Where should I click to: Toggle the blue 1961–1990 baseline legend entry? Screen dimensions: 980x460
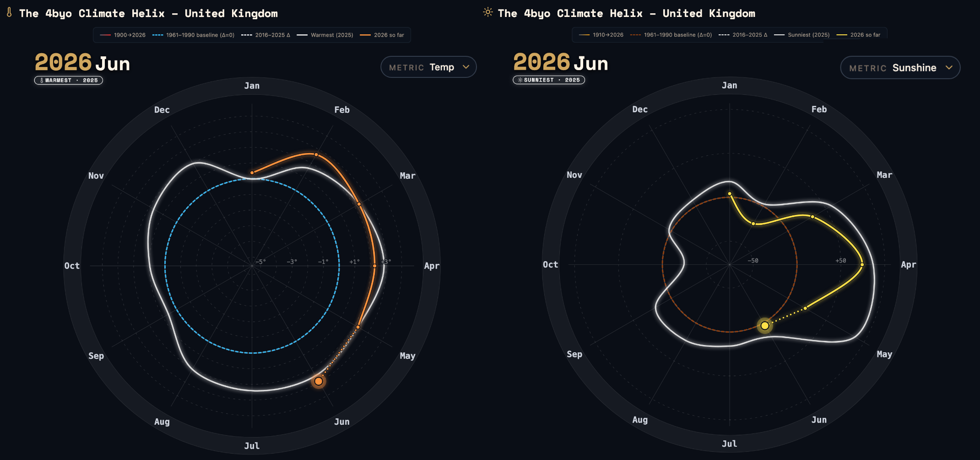(193, 35)
